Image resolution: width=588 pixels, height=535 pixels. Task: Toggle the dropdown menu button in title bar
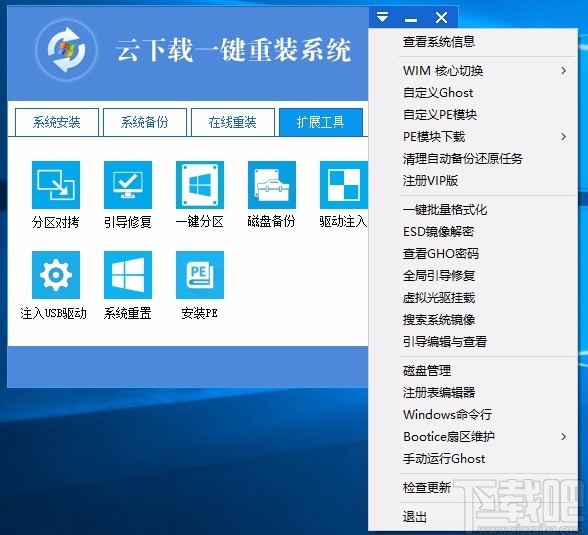pyautogui.click(x=382, y=17)
